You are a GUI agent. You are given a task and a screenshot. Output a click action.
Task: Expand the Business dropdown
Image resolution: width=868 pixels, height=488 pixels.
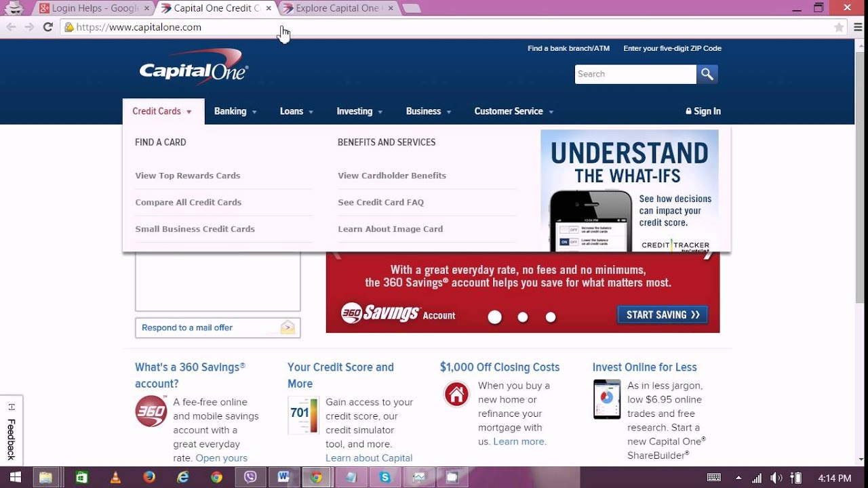pos(429,111)
